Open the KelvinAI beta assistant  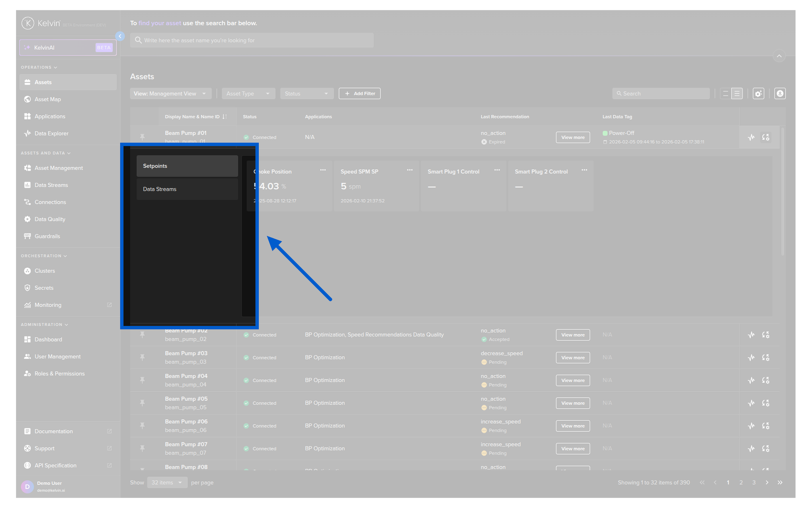click(68, 47)
